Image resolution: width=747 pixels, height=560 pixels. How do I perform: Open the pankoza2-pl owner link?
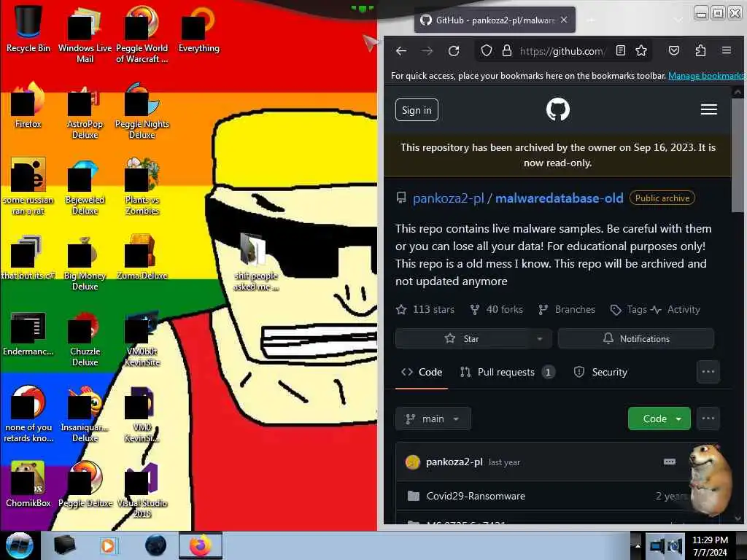click(x=449, y=198)
